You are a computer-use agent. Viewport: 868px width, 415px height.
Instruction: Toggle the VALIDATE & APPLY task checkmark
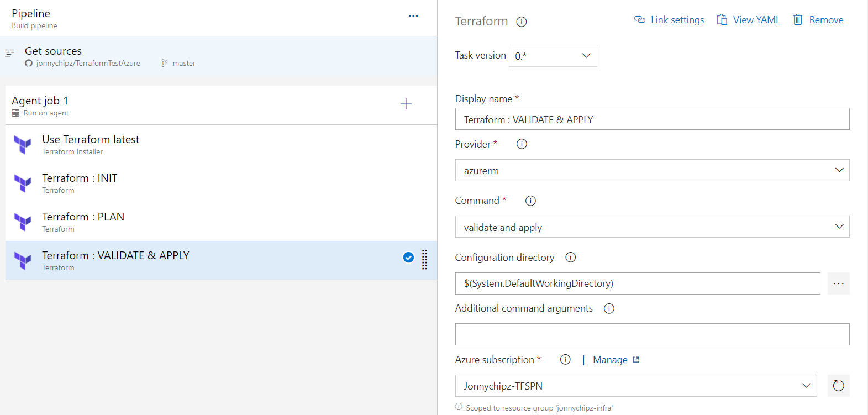(408, 258)
